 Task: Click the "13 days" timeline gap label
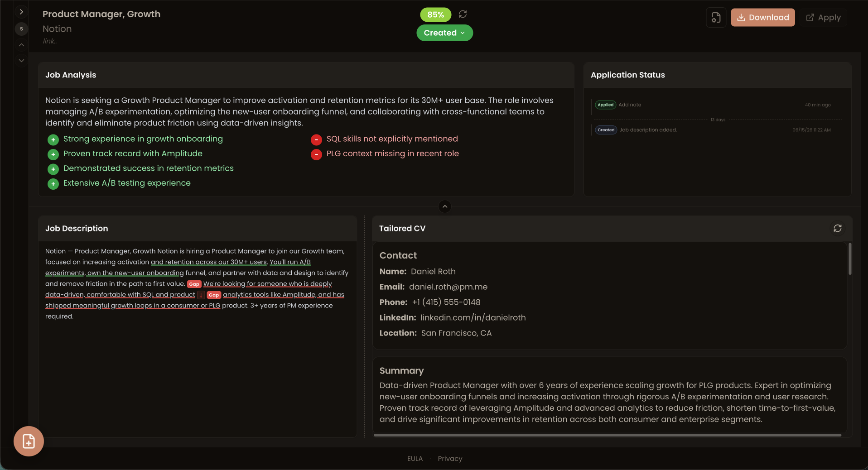click(x=718, y=120)
